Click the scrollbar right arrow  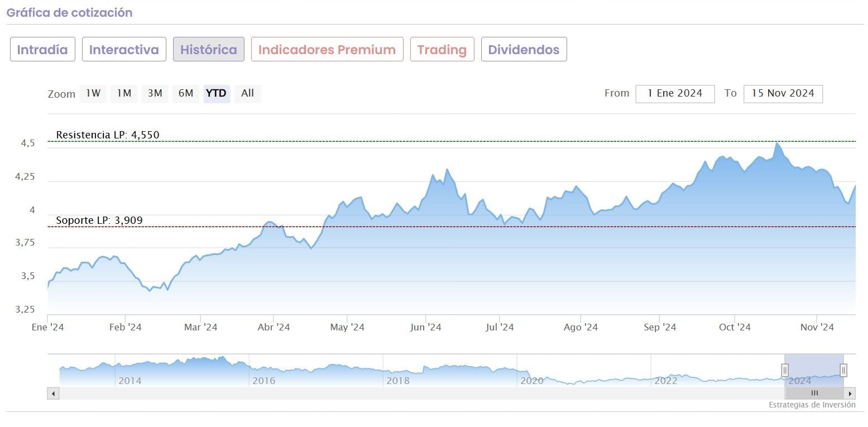click(850, 394)
